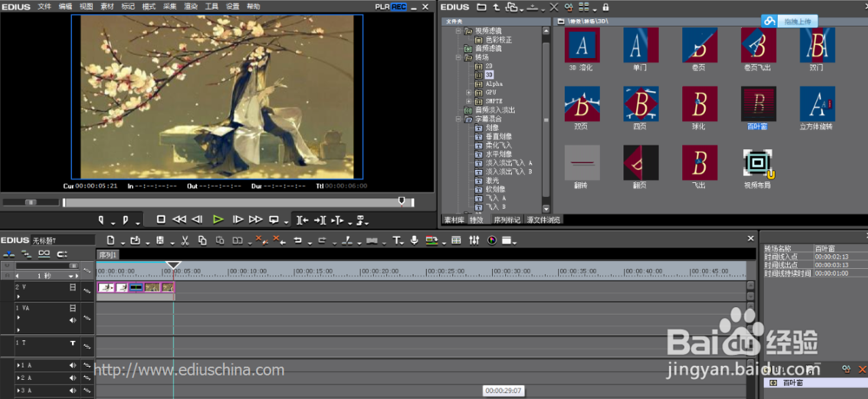Viewport: 868px width, 399px height.
Task: Toggle audio mute on track 1 VA
Action: [73, 320]
